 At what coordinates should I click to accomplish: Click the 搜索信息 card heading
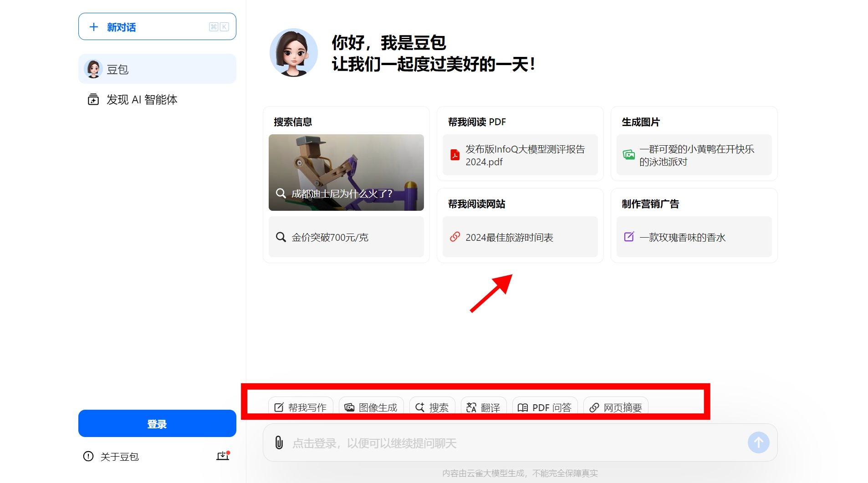(x=293, y=122)
